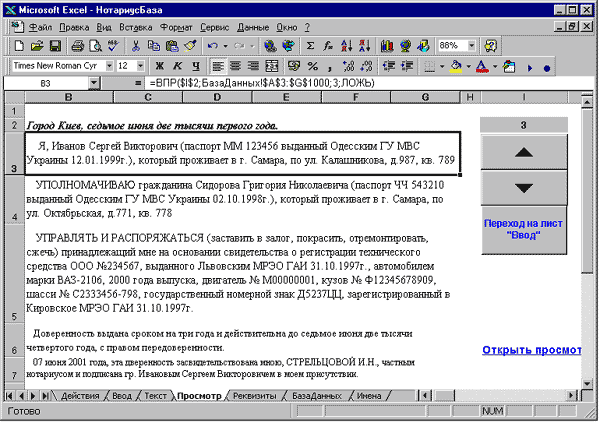Click the Open file folder icon
Viewport: 600px width, 423px height.
pos(37,46)
